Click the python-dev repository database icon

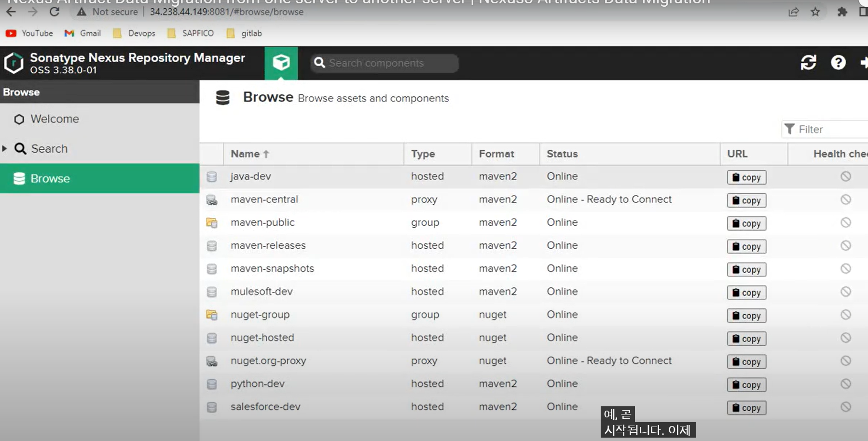tap(212, 384)
